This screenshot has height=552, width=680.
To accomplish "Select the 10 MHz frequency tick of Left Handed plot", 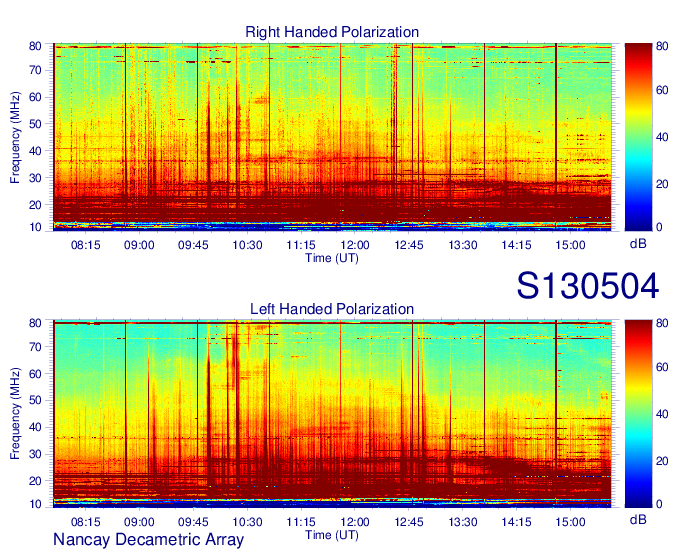I will 35,504.
